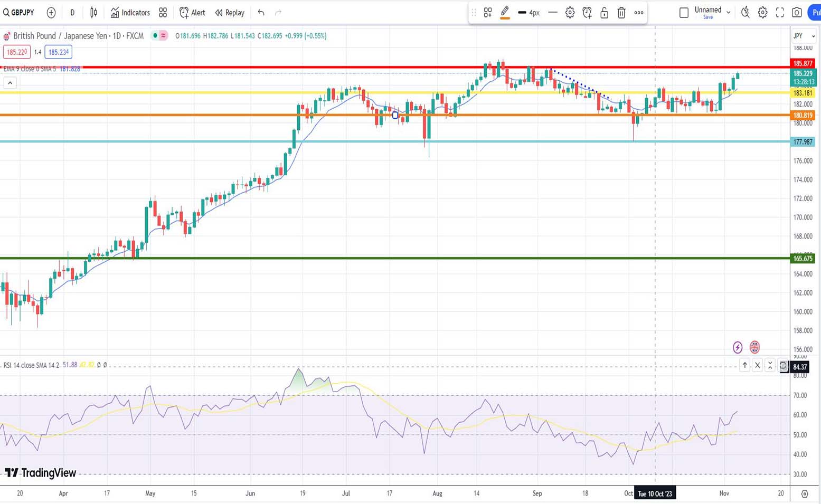Enter fullscreen mode
Screen dimensions: 821x504
pos(780,13)
